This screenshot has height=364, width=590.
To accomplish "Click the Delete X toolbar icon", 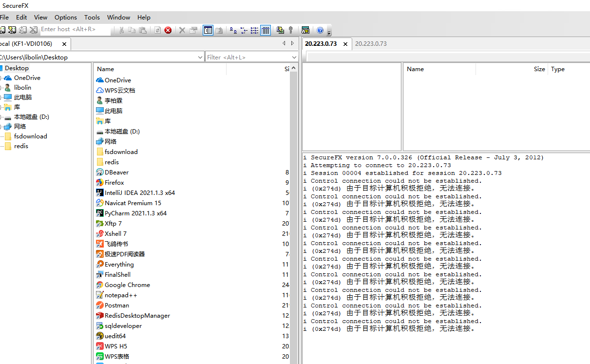I will pos(182,30).
